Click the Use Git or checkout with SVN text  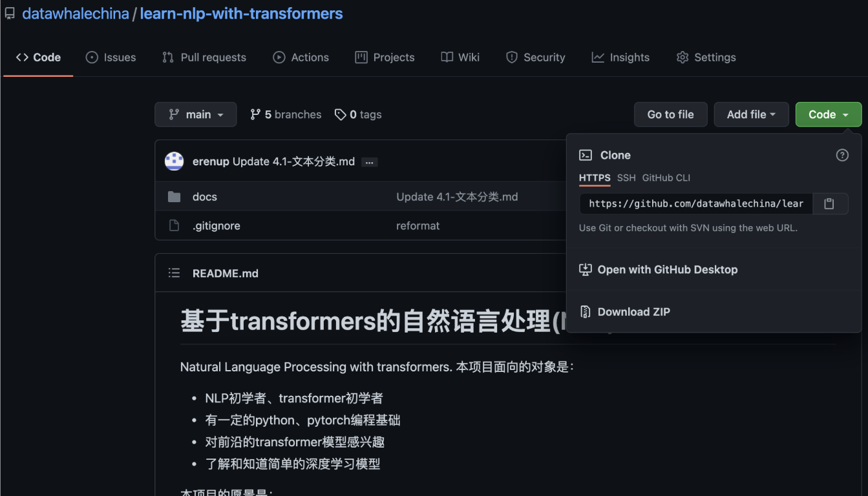click(688, 228)
